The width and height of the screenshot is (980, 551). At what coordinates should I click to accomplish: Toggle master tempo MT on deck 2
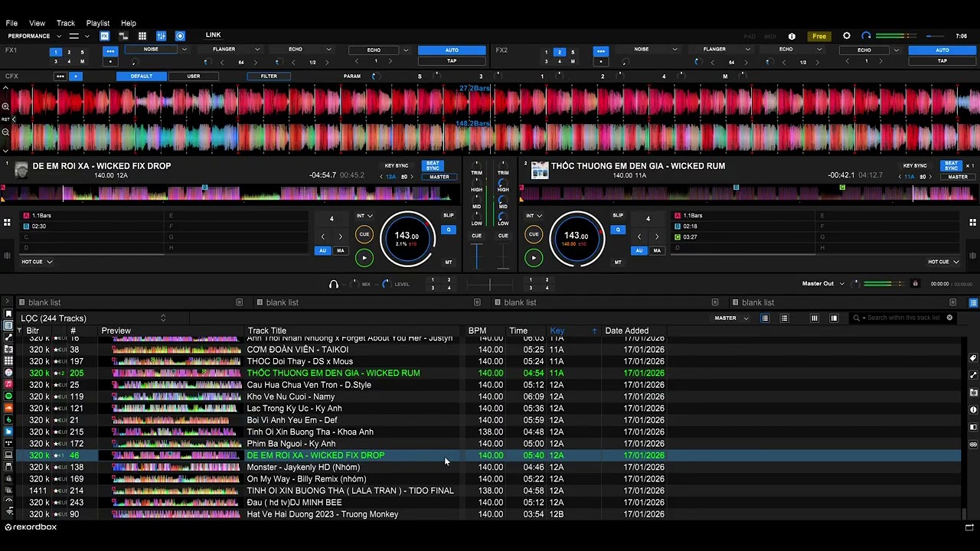(x=618, y=262)
